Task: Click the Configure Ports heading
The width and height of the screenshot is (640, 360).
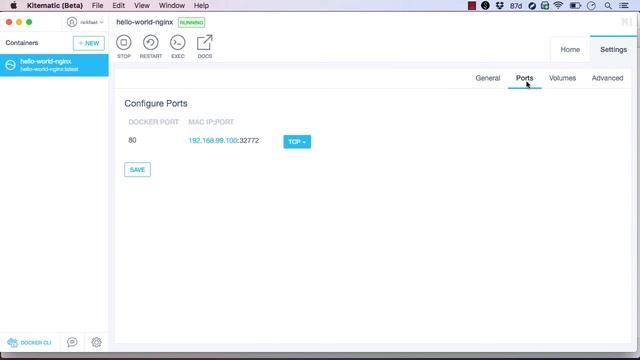Action: pos(156,104)
